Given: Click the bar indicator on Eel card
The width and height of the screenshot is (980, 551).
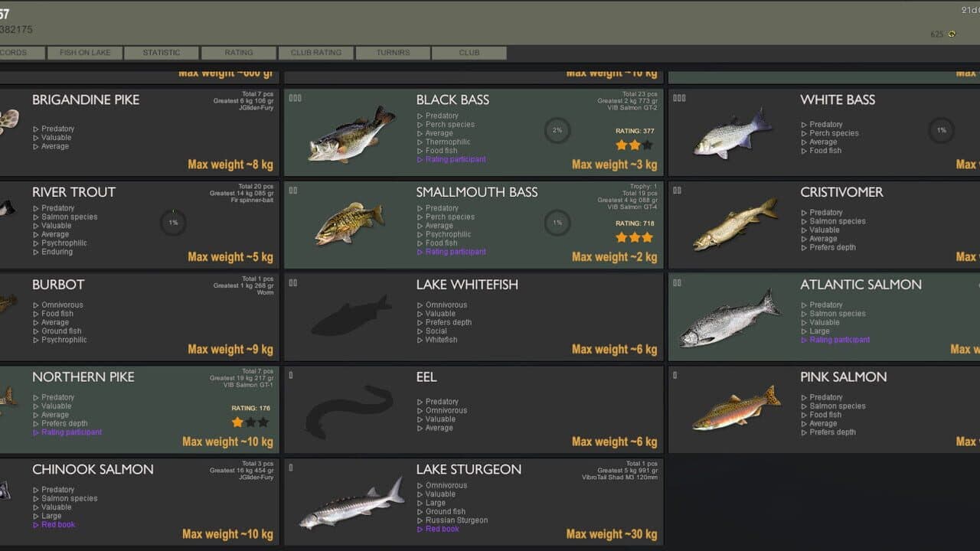Looking at the screenshot, I should coord(291,375).
